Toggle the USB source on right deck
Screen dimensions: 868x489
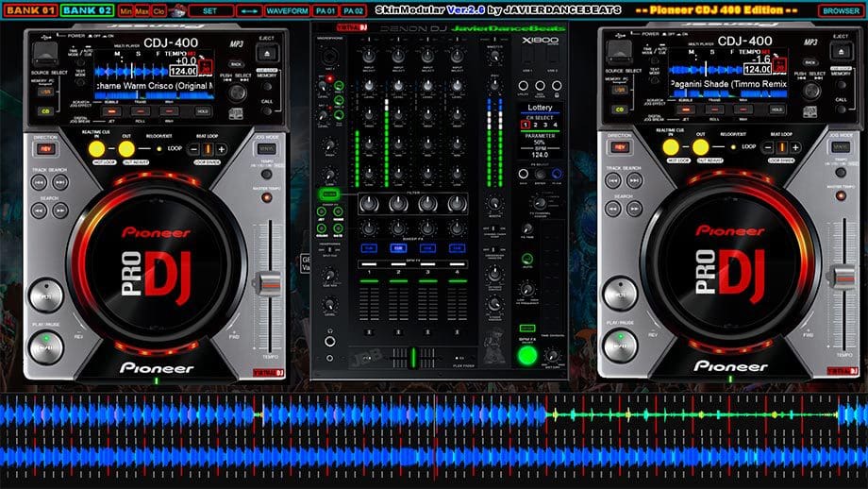620,91
